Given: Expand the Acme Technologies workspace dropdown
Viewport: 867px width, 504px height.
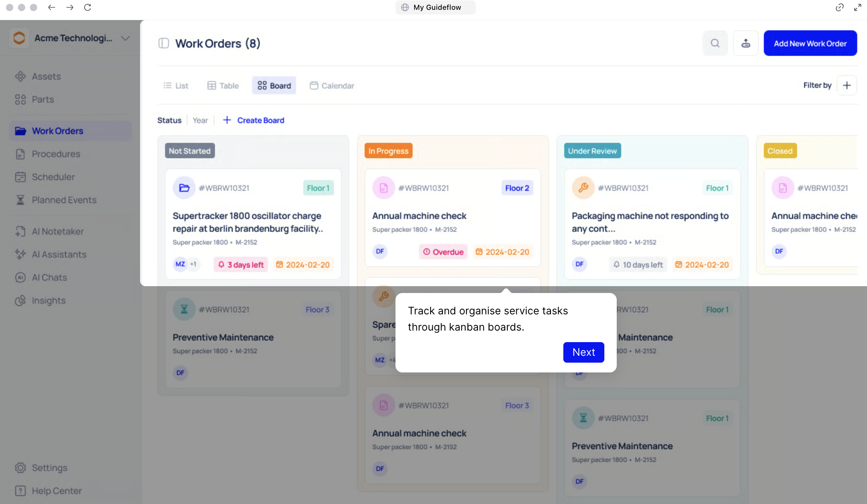Looking at the screenshot, I should coord(125,38).
